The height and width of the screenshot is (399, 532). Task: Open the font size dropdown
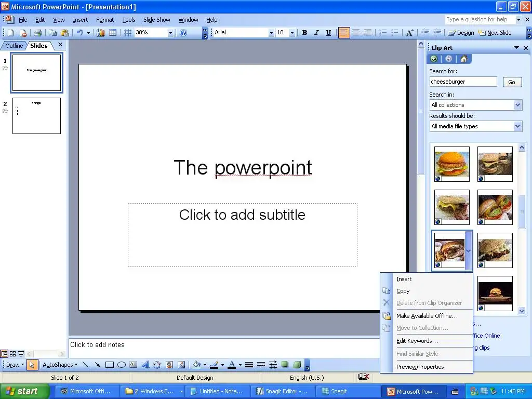coord(292,33)
